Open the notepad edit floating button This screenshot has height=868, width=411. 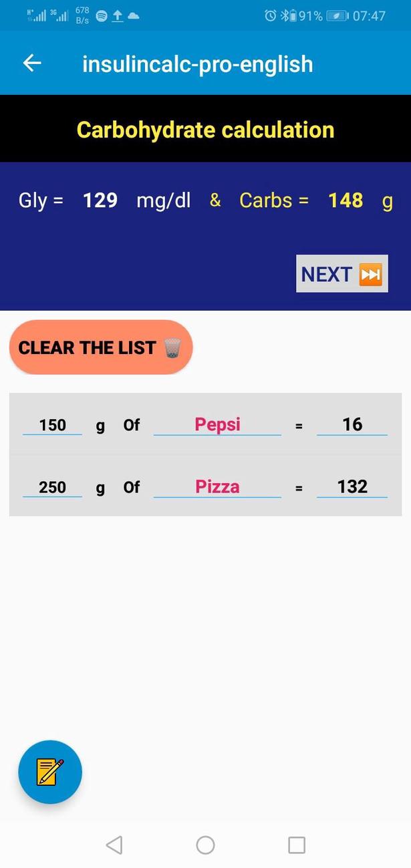point(50,772)
